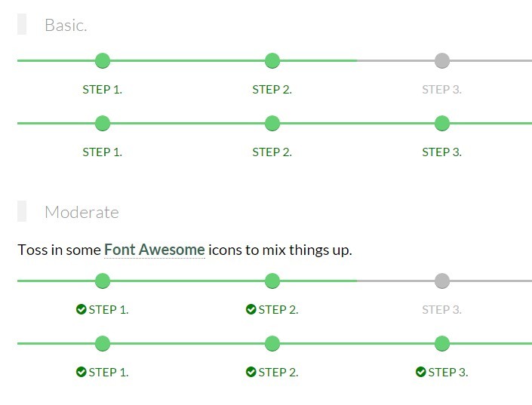Click the green Step 3 dot in the second Basic tracker
This screenshot has height=405, width=532.
click(442, 123)
